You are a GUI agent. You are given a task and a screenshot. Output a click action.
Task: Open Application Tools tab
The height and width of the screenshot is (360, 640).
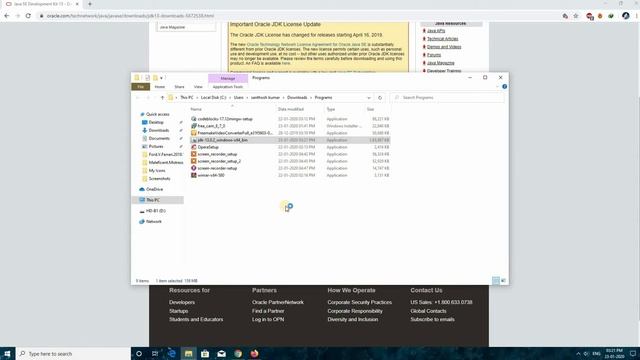228,87
